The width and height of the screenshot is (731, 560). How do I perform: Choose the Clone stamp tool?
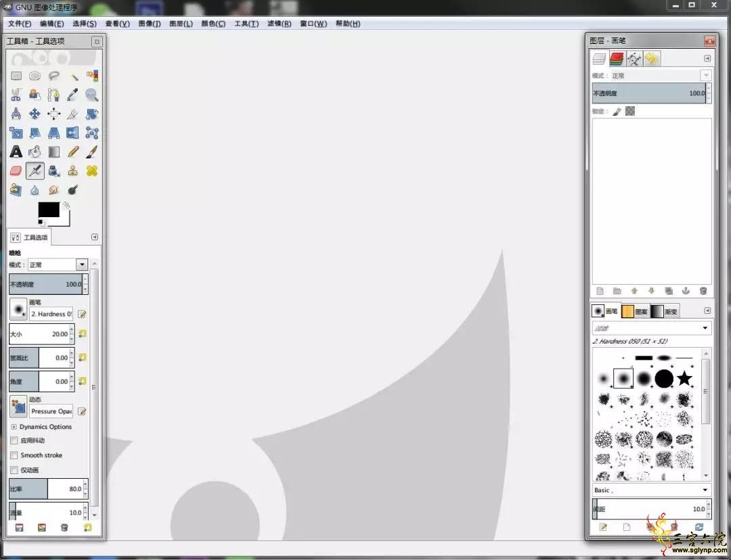point(73,171)
